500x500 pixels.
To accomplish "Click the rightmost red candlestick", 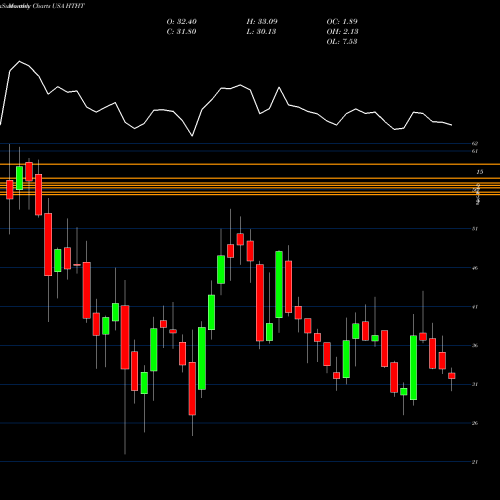I will (452, 376).
